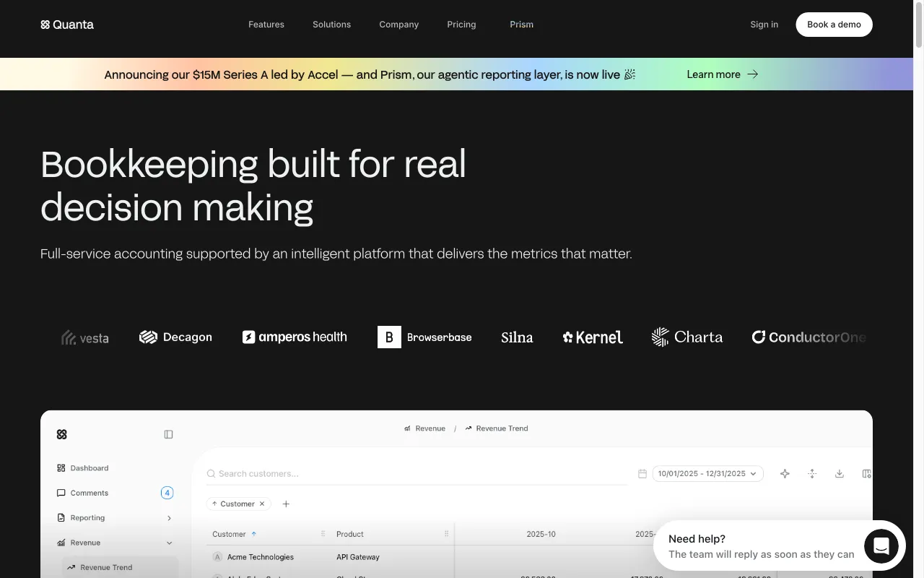Click the expand/collapse rows icon
The image size is (924, 578).
[x=812, y=474]
